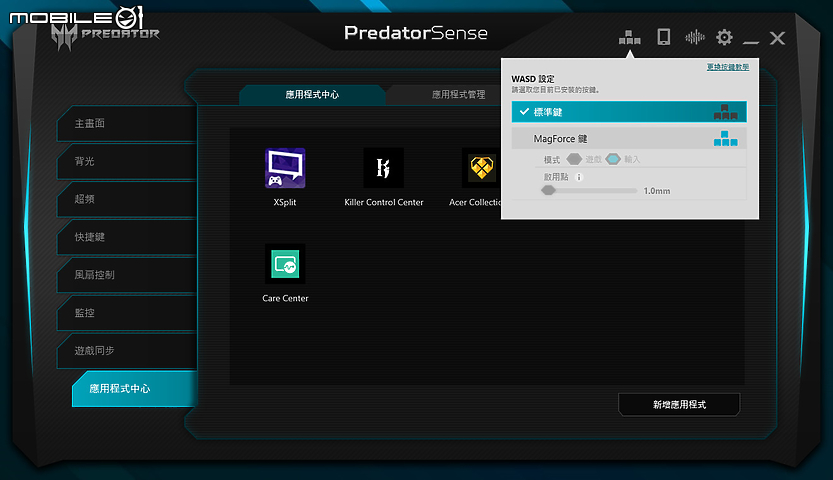
Task: Select the 輸入 mode hexagon option
Action: pos(613,159)
